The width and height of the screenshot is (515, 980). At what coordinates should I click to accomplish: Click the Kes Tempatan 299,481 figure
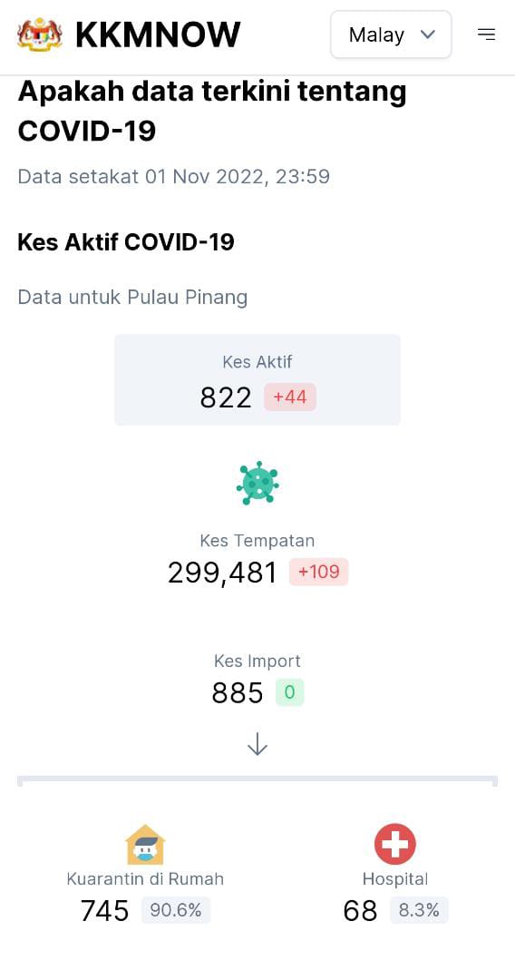(x=221, y=573)
